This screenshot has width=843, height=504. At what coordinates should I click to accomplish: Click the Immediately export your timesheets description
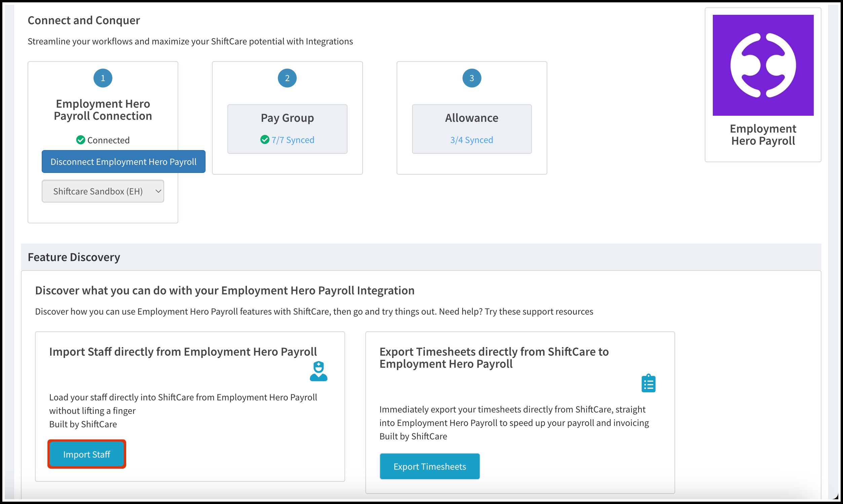pyautogui.click(x=514, y=416)
